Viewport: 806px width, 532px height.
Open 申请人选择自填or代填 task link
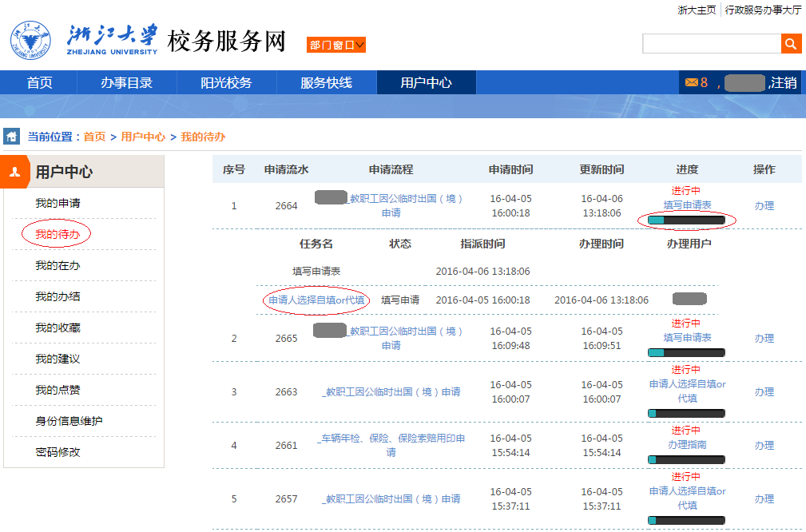pyautogui.click(x=316, y=300)
